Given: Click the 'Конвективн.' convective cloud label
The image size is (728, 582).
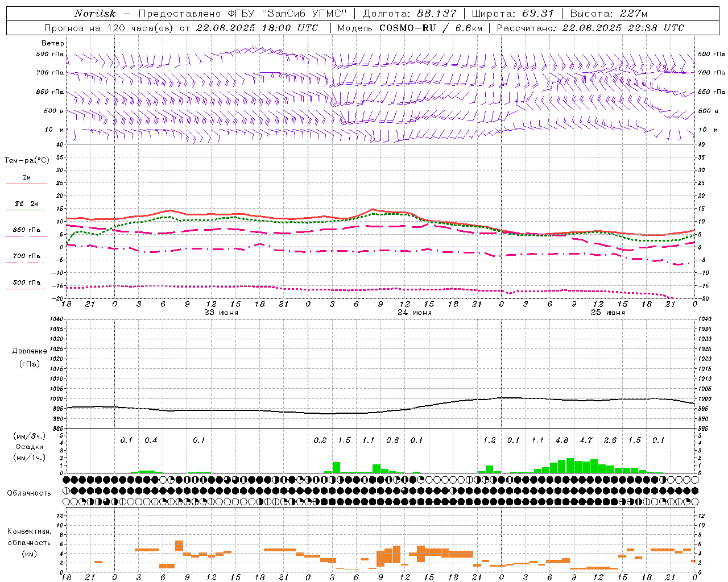Looking at the screenshot, I should click(x=29, y=531).
